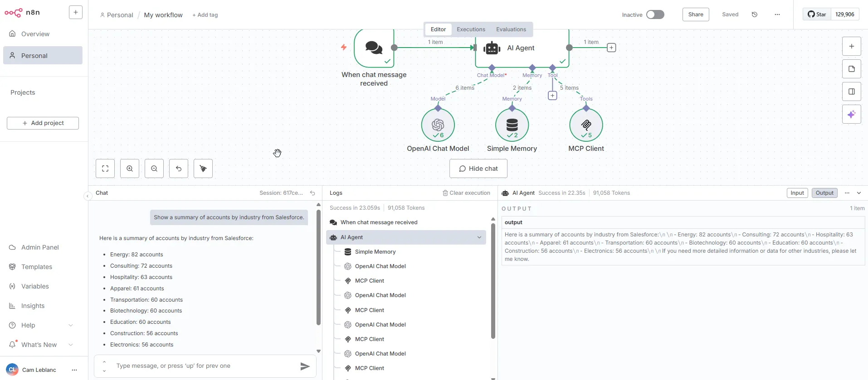The image size is (868, 380).
Task: Open the workflow history icon
Action: pyautogui.click(x=755, y=14)
